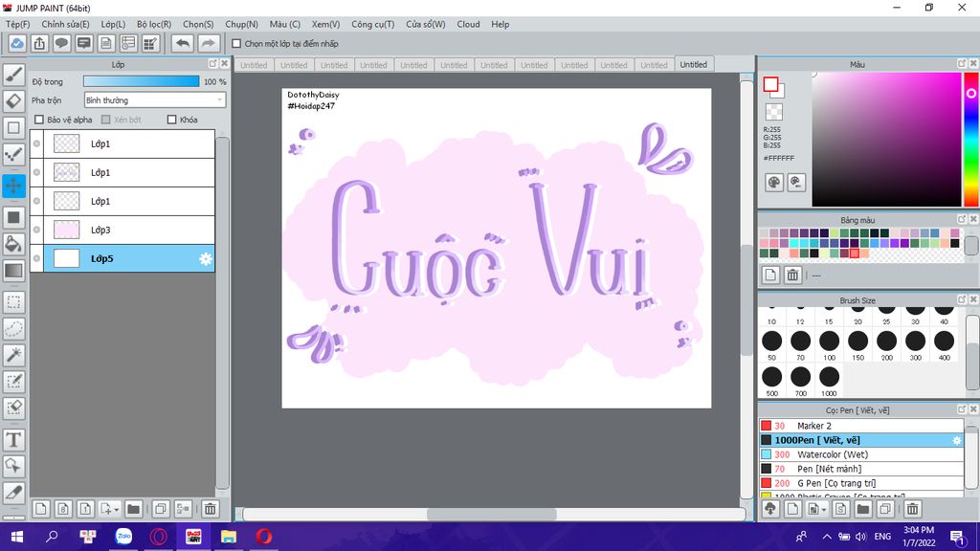Open the Công cụ(T) menu

372,24
